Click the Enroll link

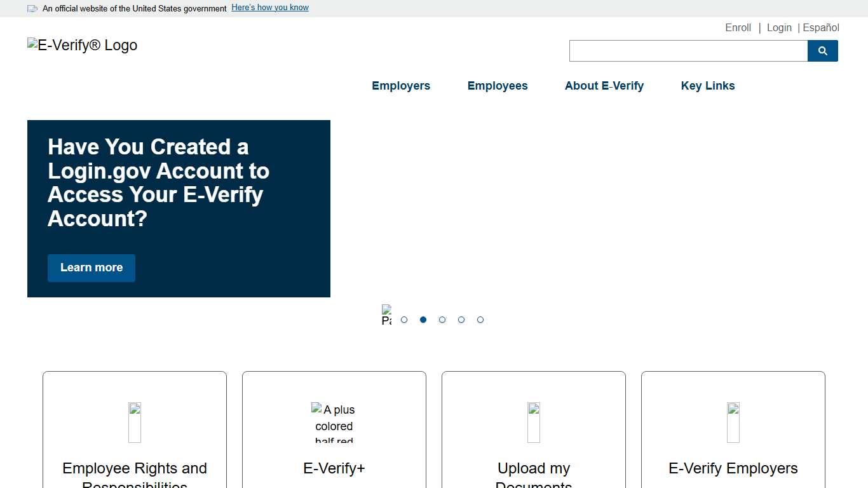738,27
